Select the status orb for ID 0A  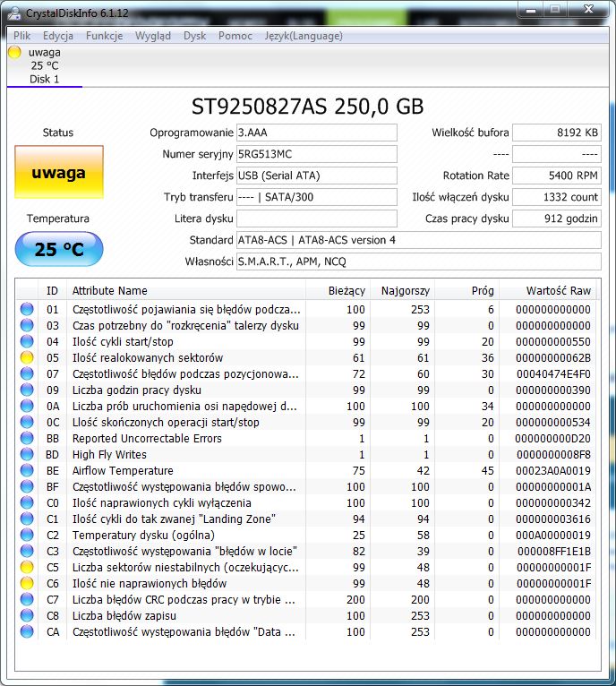coord(27,406)
